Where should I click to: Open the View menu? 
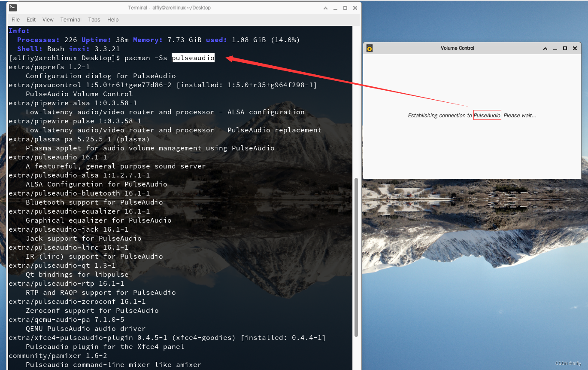(48, 19)
